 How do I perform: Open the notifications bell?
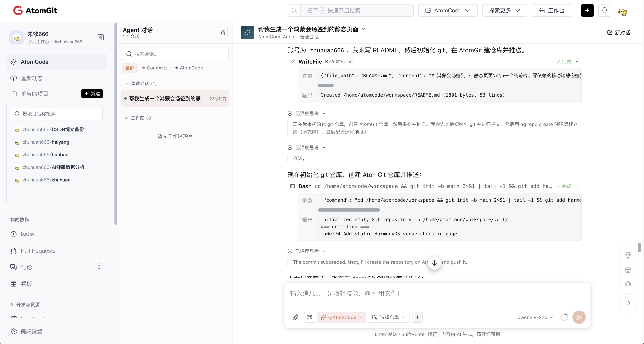[604, 10]
